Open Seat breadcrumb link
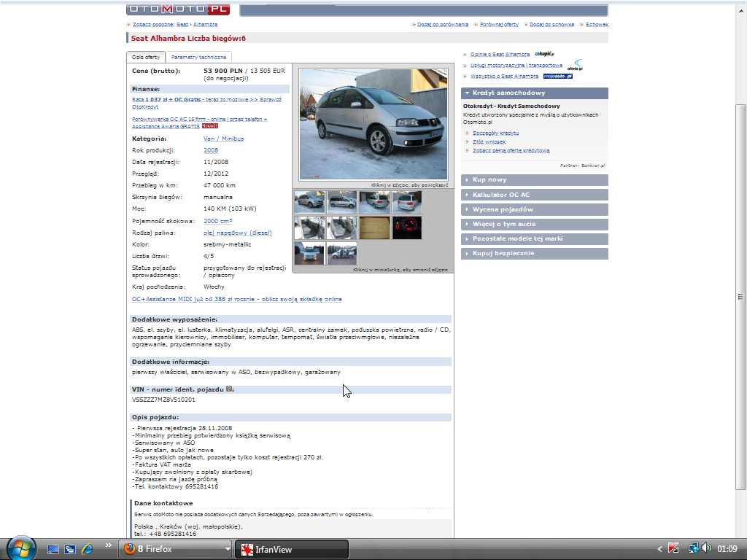Screen dimensions: 747x560 coord(182,24)
